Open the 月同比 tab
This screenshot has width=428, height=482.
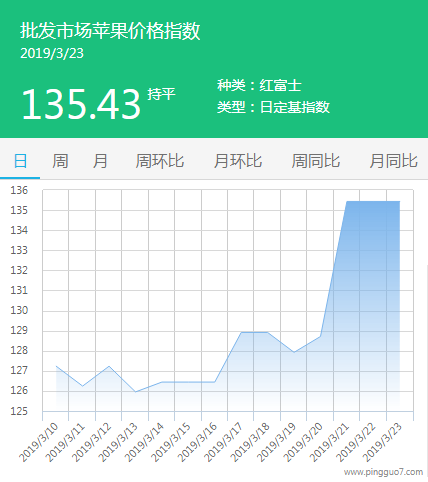(393, 161)
